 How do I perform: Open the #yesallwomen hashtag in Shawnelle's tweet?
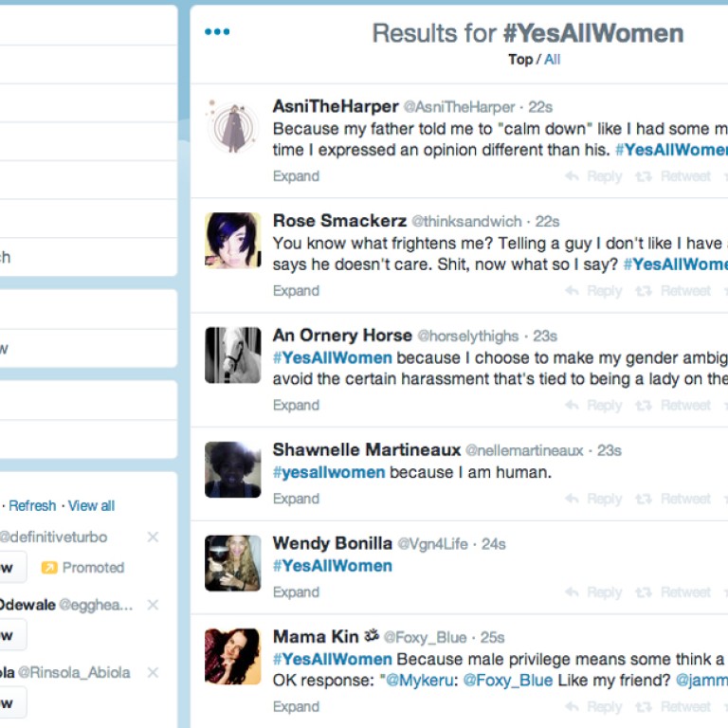[329, 472]
